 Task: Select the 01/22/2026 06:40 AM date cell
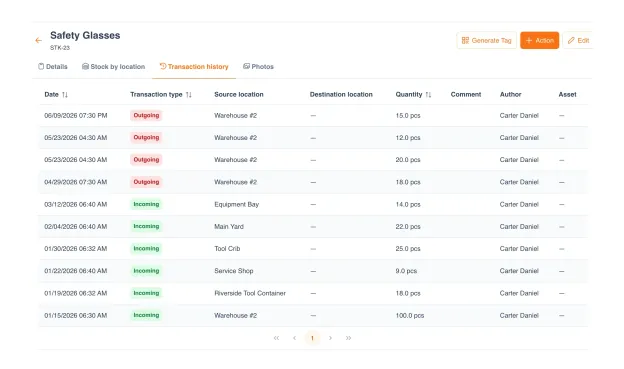pyautogui.click(x=76, y=271)
